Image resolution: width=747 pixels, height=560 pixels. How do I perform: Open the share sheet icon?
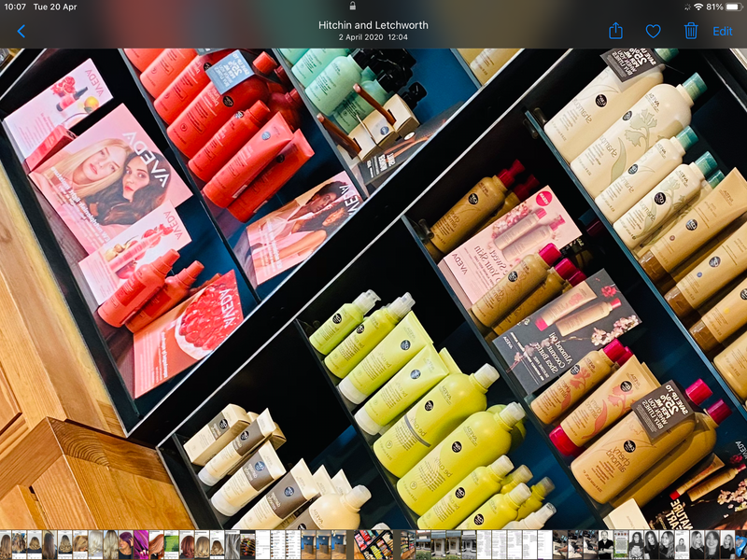(x=615, y=31)
